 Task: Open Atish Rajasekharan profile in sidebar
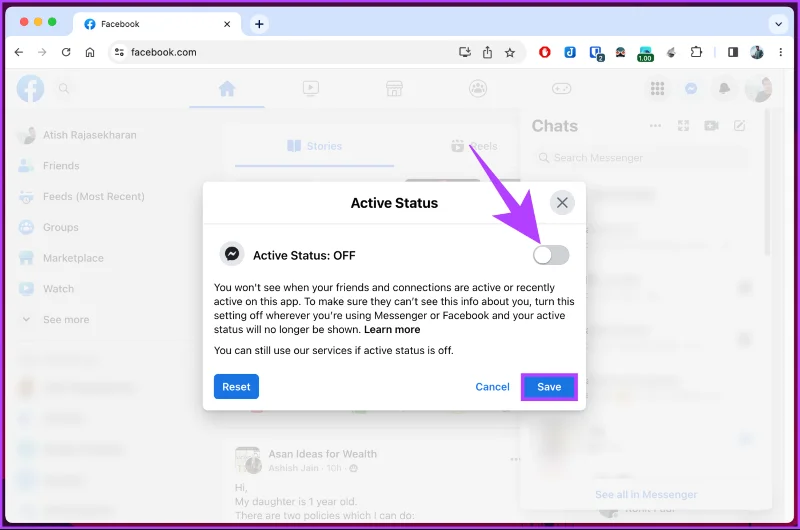[78, 135]
